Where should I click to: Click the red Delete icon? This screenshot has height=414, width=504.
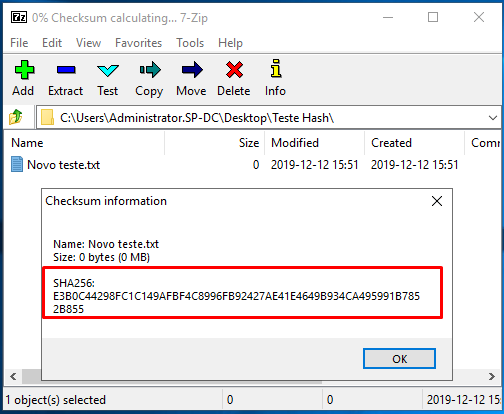point(234,70)
